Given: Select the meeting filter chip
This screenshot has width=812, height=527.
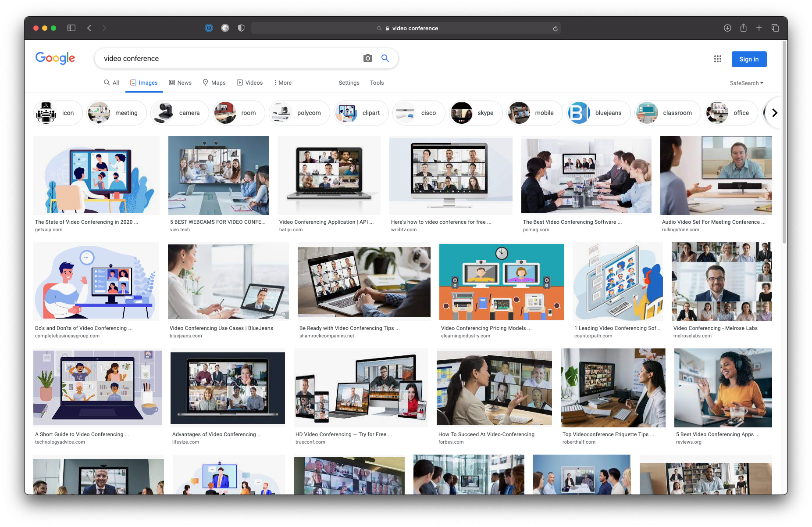Looking at the screenshot, I should pyautogui.click(x=117, y=113).
